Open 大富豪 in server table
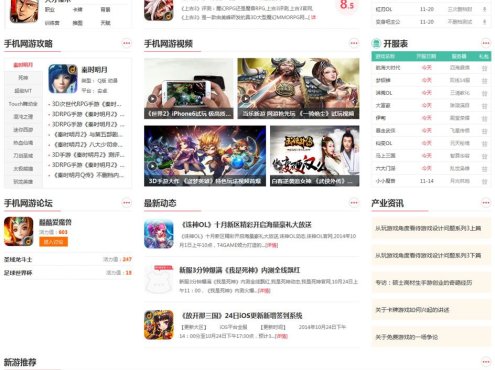The image size is (495, 370). 383,106
